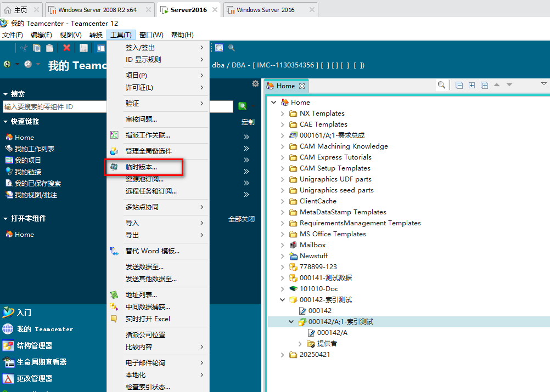Click the green search execute icon
Screen dimensions: 550x392
(x=243, y=106)
